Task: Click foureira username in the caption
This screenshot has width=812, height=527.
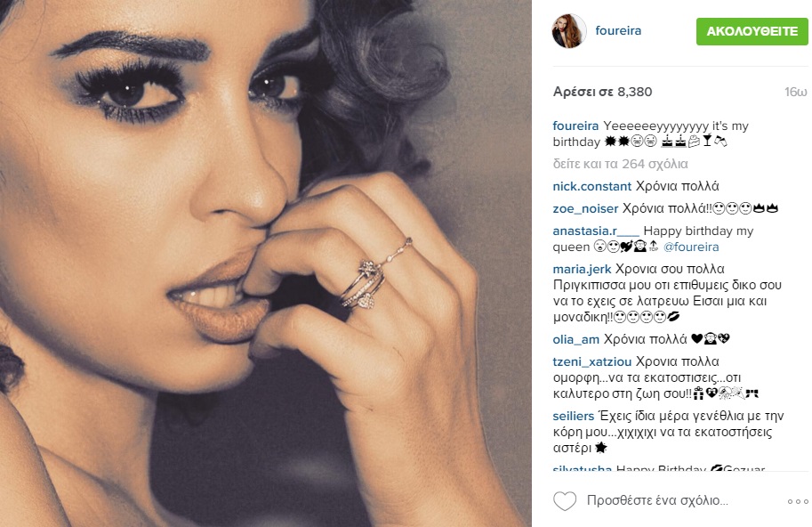Action: click(575, 126)
